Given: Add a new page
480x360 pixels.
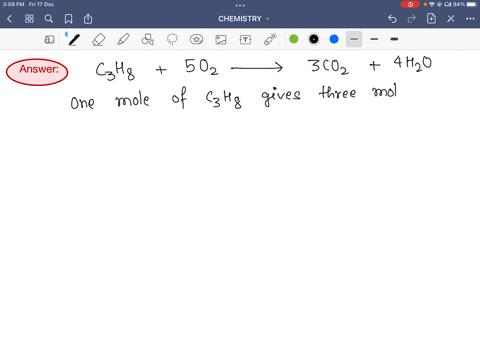Looking at the screenshot, I should (x=431, y=19).
